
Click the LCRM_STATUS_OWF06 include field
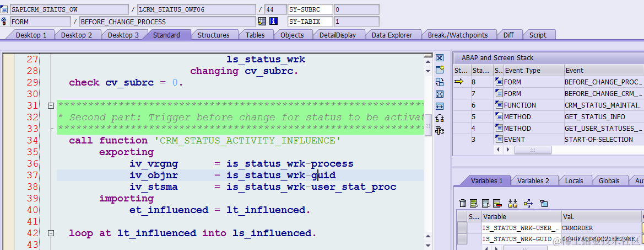pos(196,9)
